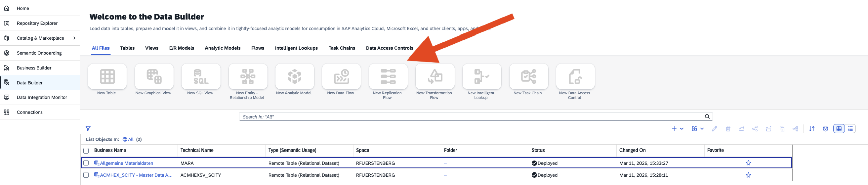Open the Task Chains tab
The image size is (868, 185).
(x=341, y=48)
